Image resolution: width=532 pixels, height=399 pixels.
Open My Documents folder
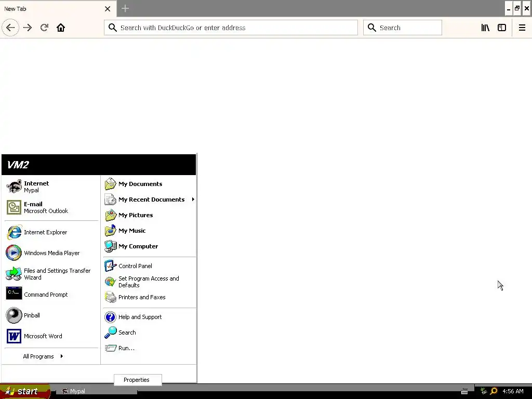pos(149,184)
